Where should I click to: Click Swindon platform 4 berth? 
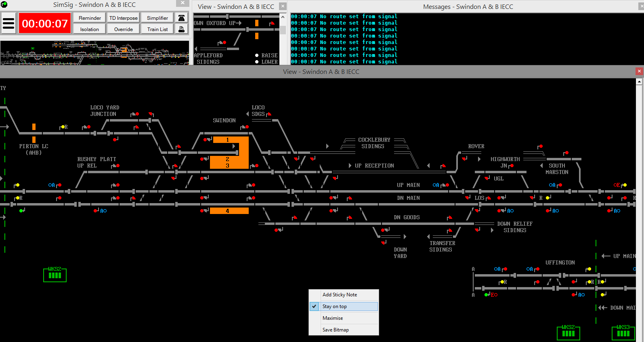[229, 211]
